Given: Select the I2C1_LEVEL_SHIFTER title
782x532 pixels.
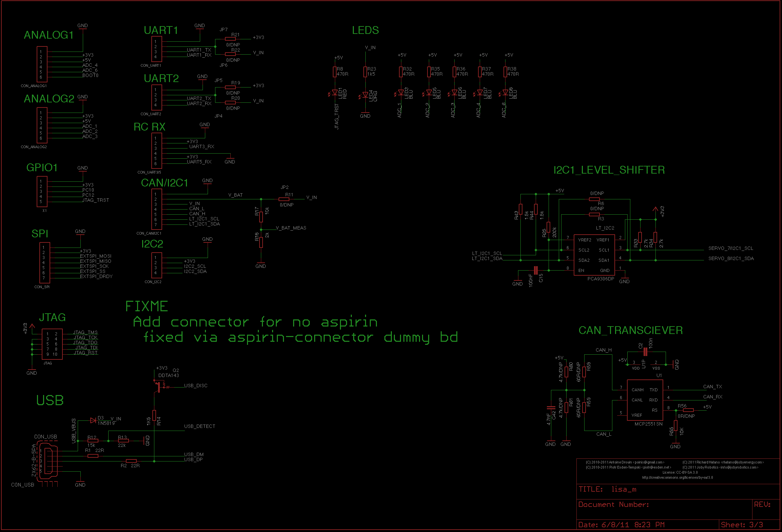Looking at the screenshot, I should (609, 170).
